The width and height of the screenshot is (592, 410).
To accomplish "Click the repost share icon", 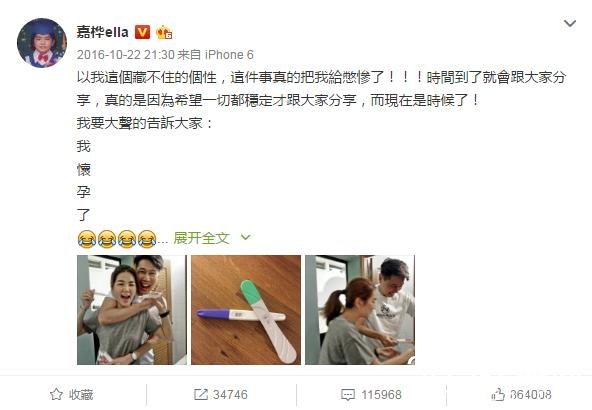I will pos(200,395).
